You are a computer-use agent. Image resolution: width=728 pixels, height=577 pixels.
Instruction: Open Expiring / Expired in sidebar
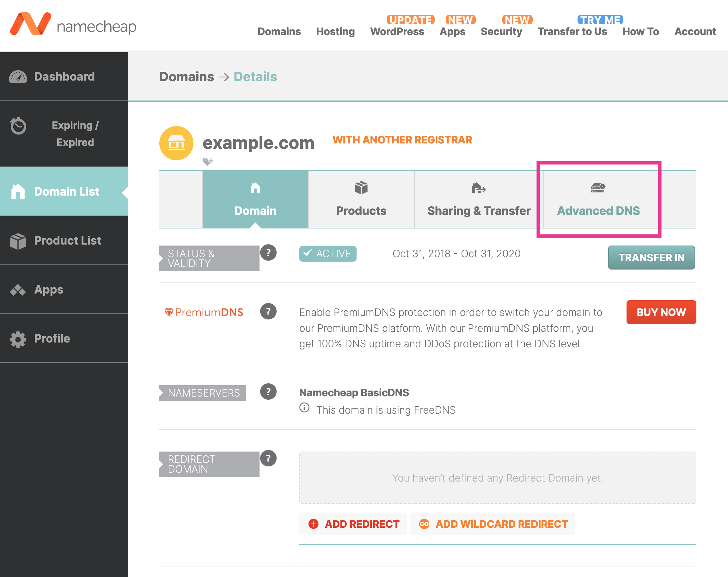64,134
